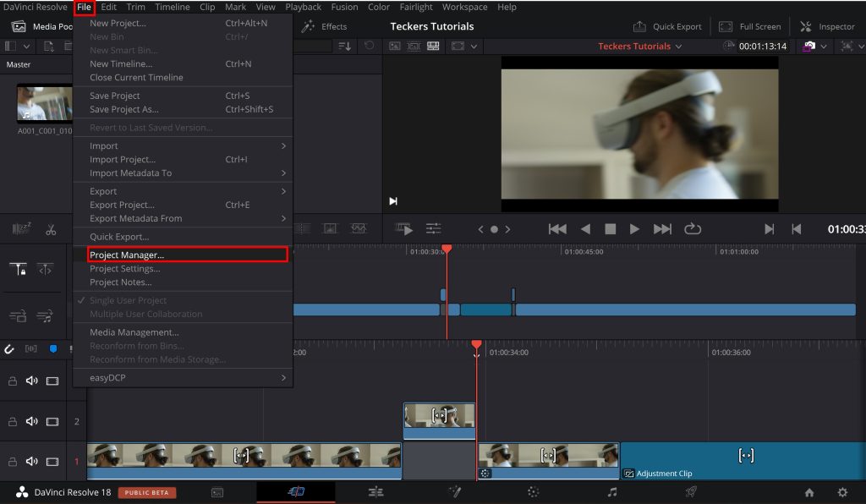Open the Trim menu
This screenshot has height=504, width=866.
click(135, 7)
